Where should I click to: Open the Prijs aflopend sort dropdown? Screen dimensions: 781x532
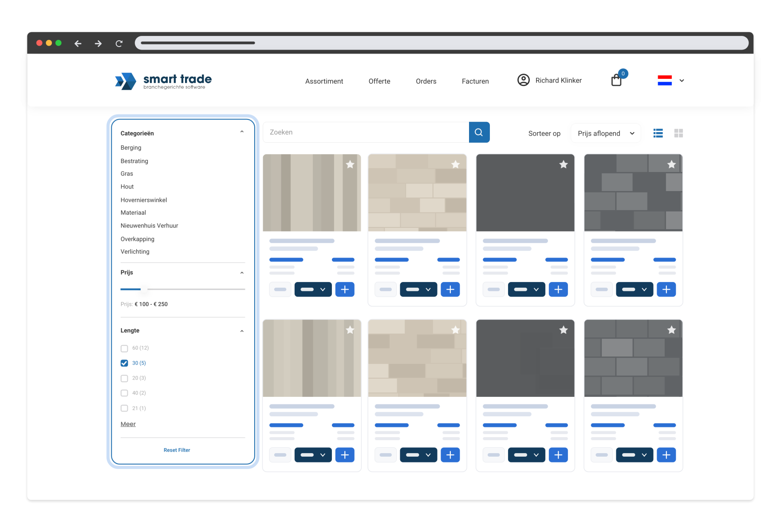(606, 133)
